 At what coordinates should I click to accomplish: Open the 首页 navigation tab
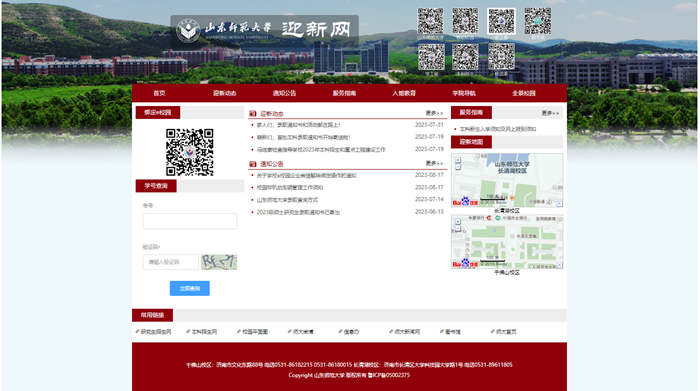point(159,93)
